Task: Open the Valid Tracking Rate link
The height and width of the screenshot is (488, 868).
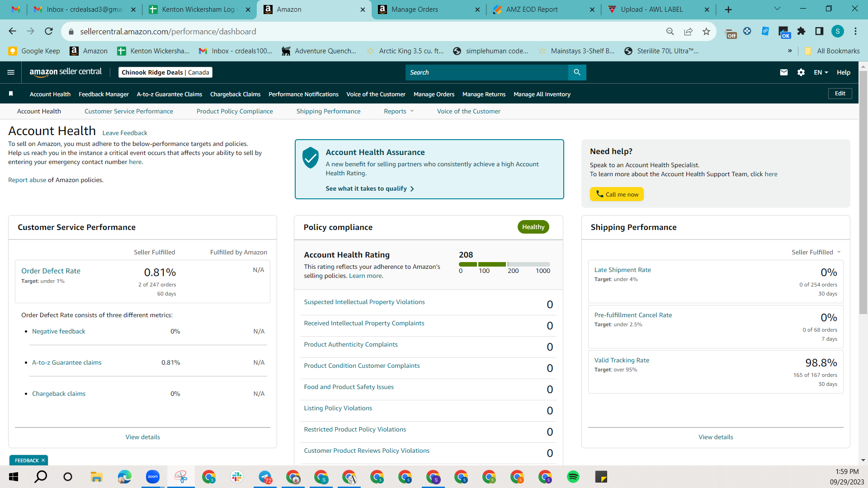Action: click(x=622, y=360)
